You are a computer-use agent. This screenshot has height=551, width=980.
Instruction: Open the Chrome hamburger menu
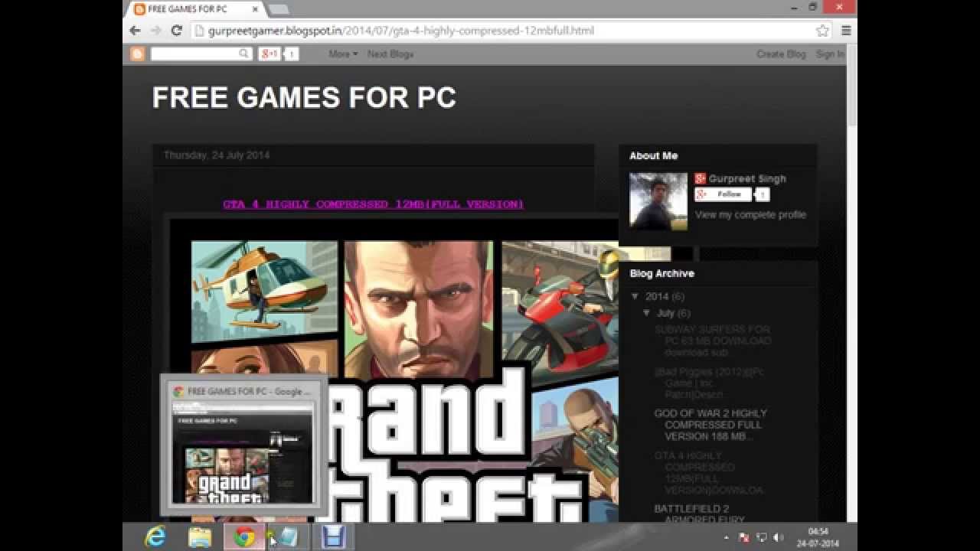click(846, 31)
